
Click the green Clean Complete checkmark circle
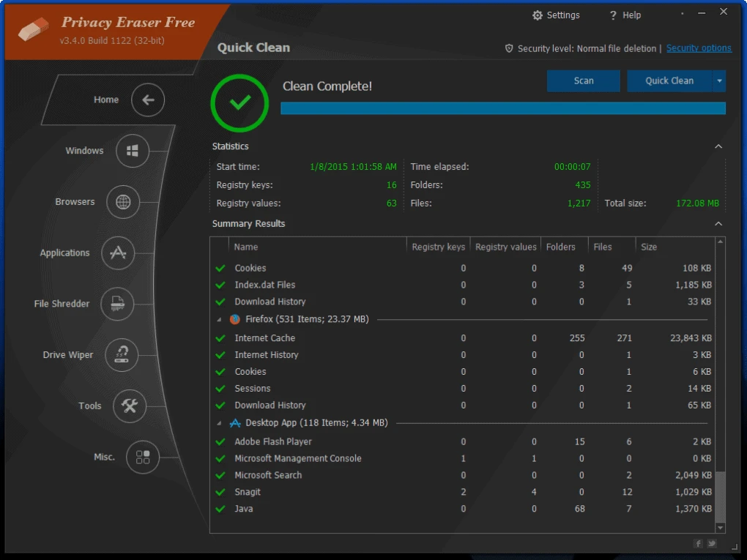(239, 103)
